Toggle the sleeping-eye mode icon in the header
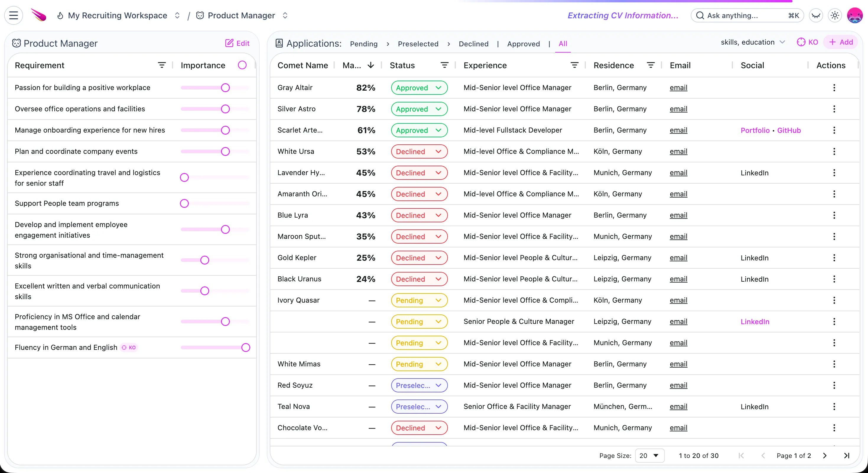Image resolution: width=868 pixels, height=473 pixels. pos(816,15)
